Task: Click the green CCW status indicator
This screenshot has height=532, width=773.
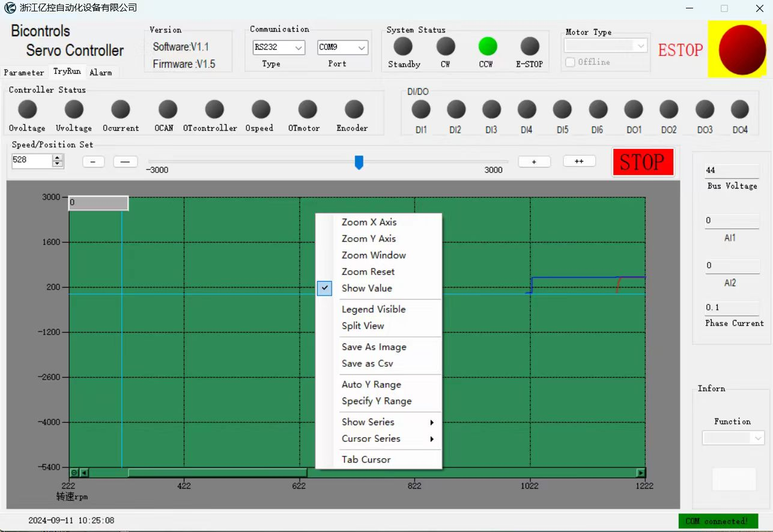Action: pos(487,46)
